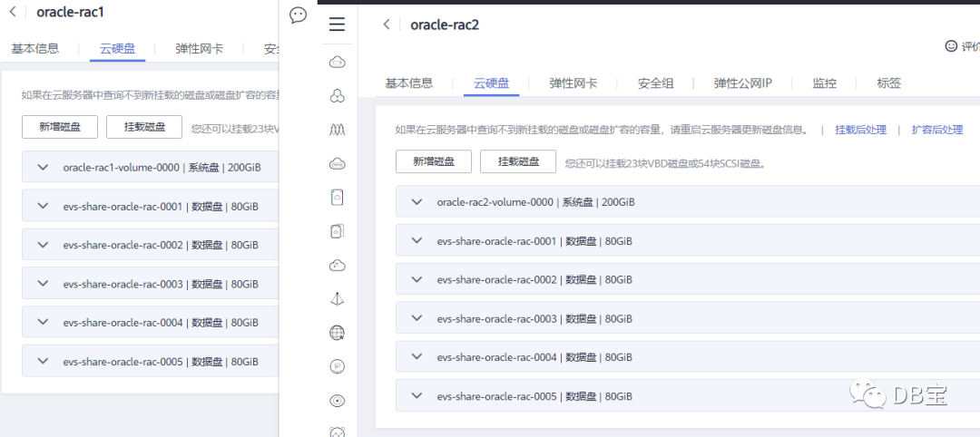Viewport: 980px width, 437px height.
Task: Click the oracle-rac1 page title
Action: [70, 12]
